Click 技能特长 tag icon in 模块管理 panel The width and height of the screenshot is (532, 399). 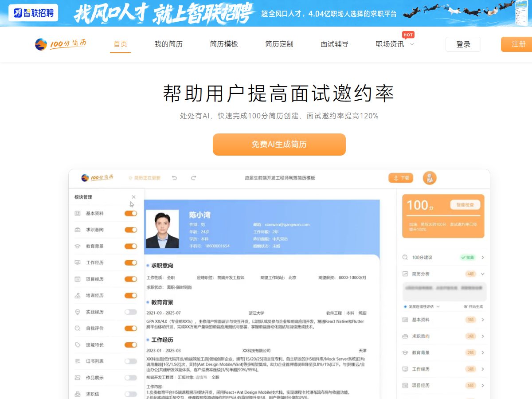click(x=78, y=344)
